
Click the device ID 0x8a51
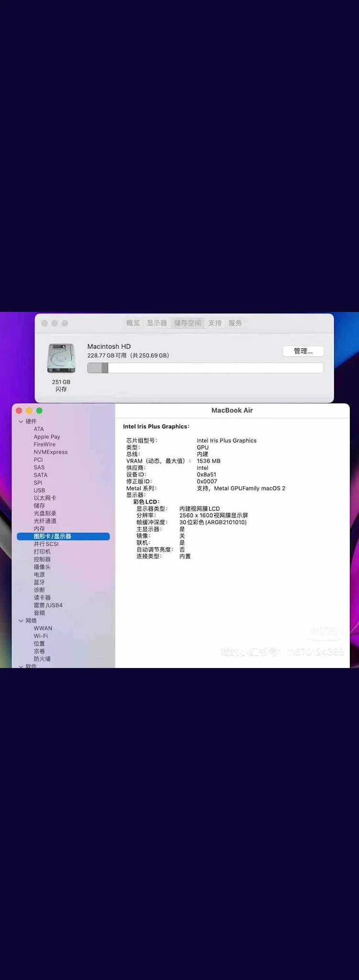click(206, 475)
